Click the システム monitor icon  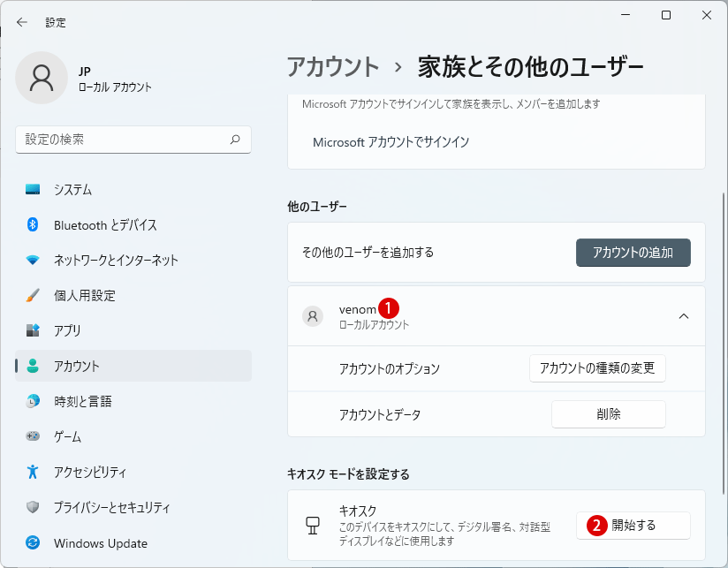point(33,189)
